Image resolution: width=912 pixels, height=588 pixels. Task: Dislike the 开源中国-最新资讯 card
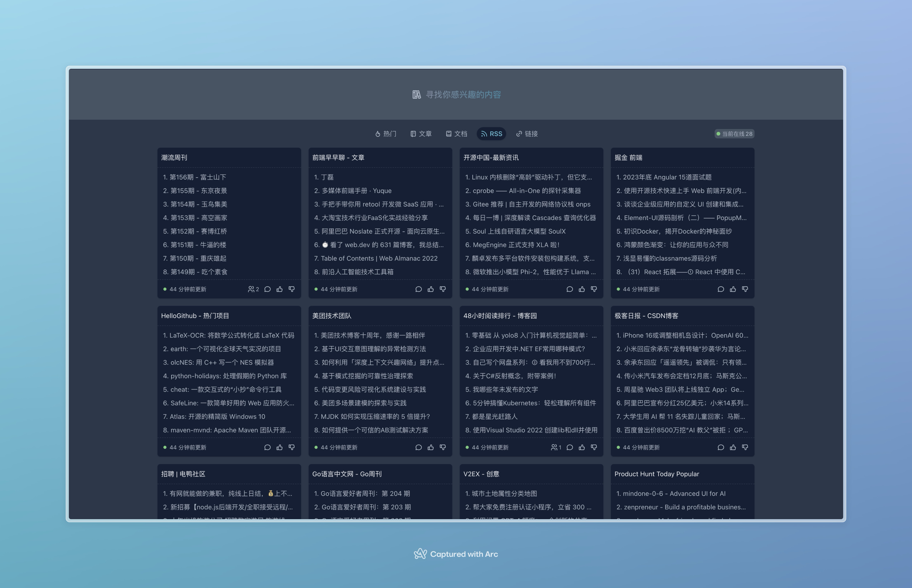pyautogui.click(x=594, y=289)
